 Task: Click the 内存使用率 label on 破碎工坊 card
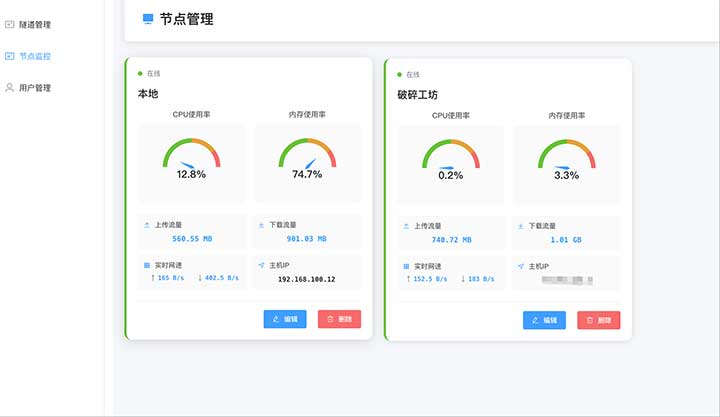tap(567, 115)
